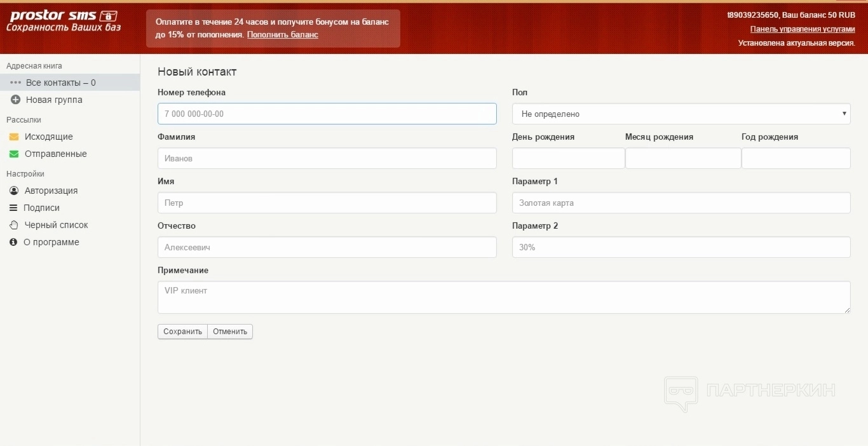Image resolution: width=868 pixels, height=446 pixels.
Task: Click the user icon beside Авторизация
Action: [x=14, y=191]
